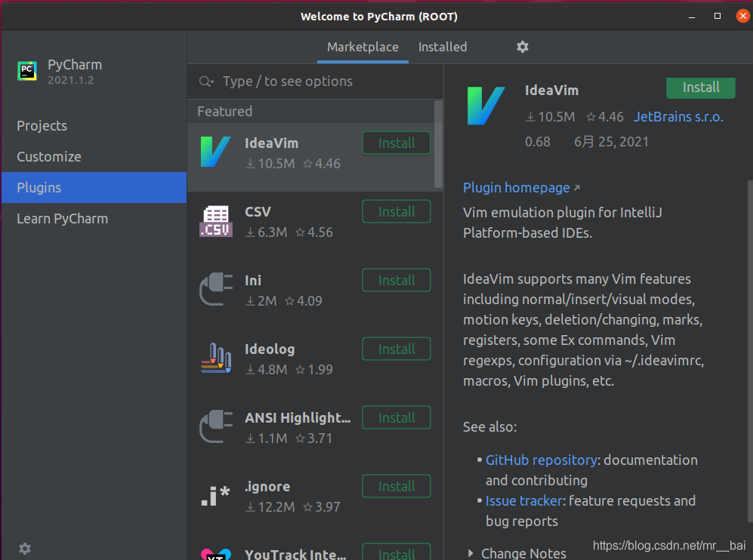Viewport: 753px width, 560px height.
Task: Select the .ignore plugin icon
Action: 216,493
